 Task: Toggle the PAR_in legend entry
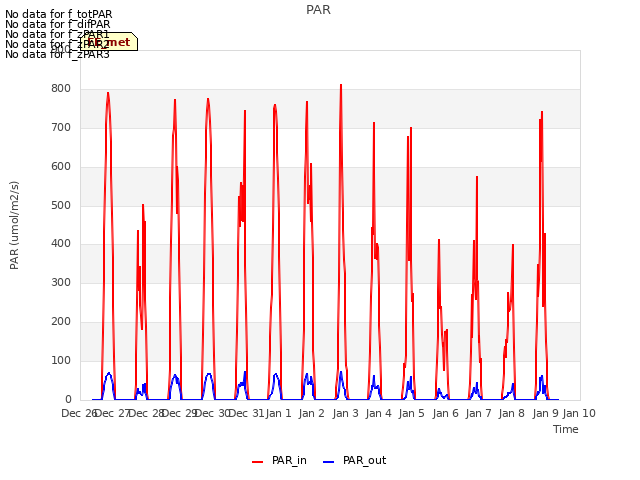pyautogui.click(x=280, y=460)
